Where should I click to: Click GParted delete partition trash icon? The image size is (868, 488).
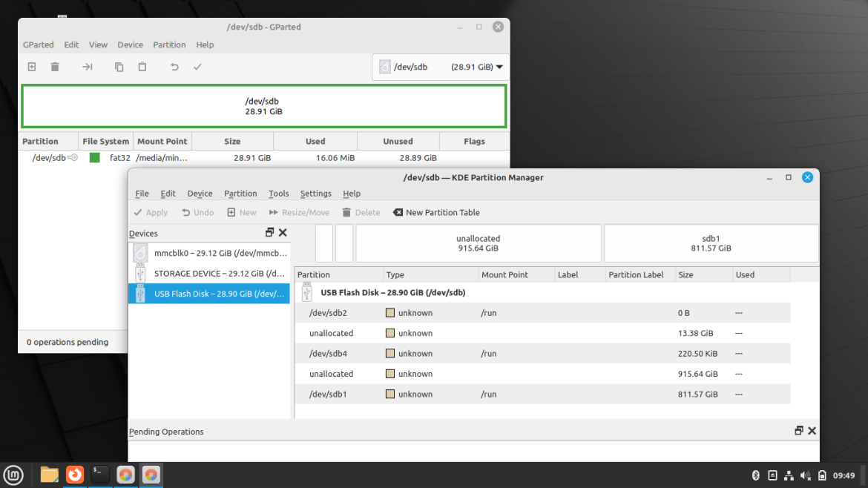(x=55, y=67)
